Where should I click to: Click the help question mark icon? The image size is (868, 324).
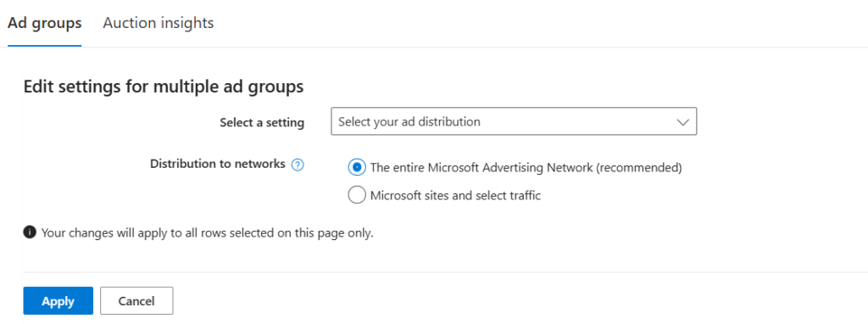298,165
